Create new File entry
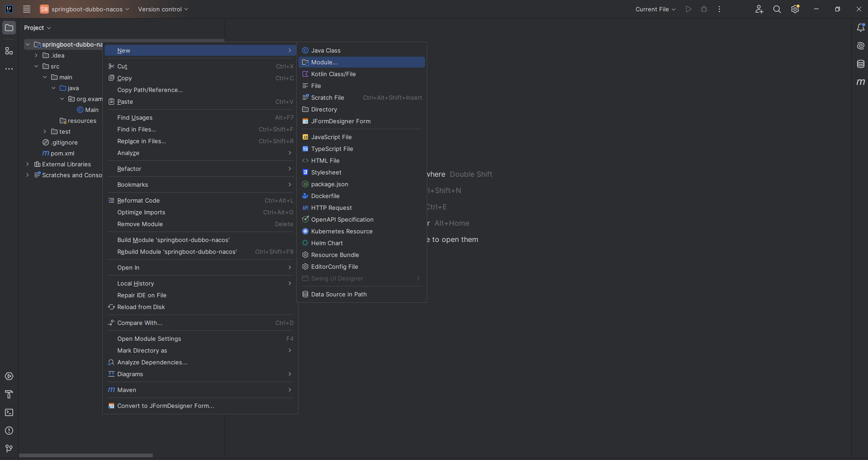 click(362, 86)
